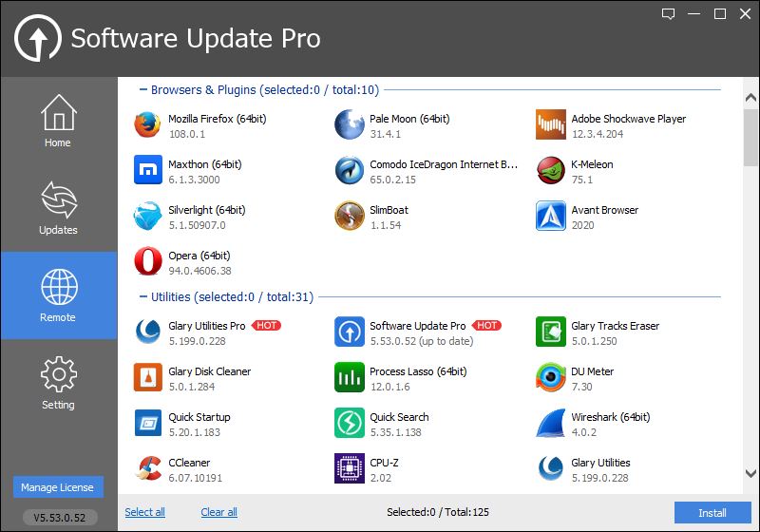This screenshot has height=532, width=760.
Task: Click the SlimBoat compass icon
Action: click(349, 216)
